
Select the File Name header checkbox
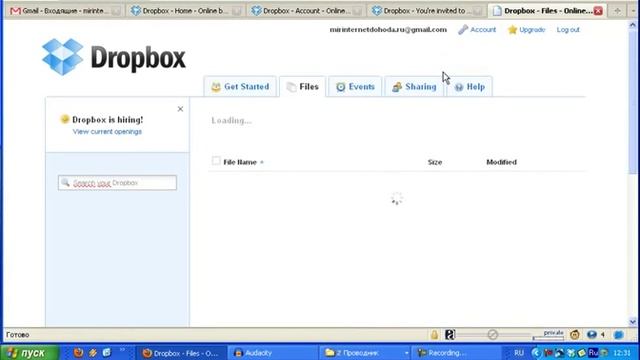click(216, 161)
